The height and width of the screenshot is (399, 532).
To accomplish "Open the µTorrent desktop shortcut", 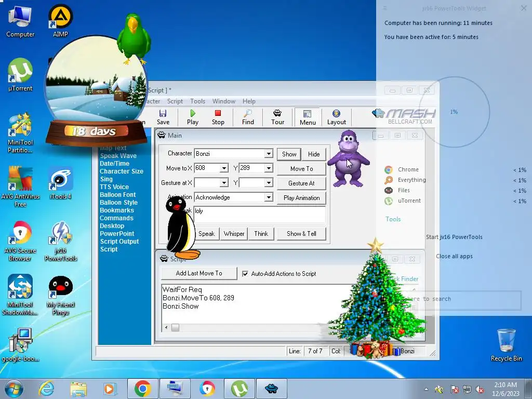I will click(x=20, y=75).
